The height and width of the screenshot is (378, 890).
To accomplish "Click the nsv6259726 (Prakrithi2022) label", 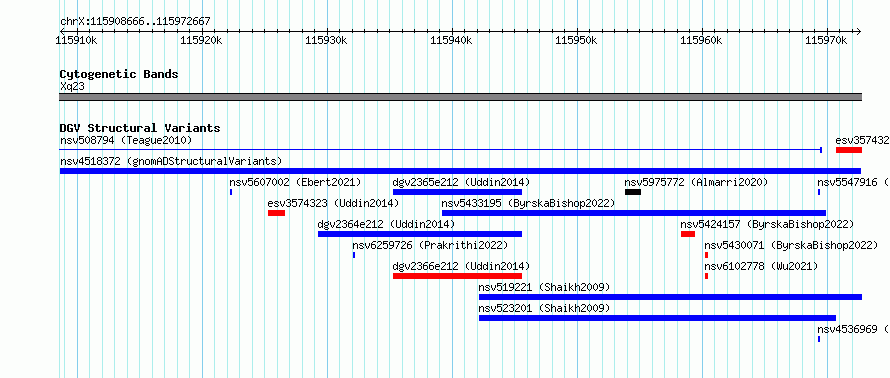I will coord(430,245).
